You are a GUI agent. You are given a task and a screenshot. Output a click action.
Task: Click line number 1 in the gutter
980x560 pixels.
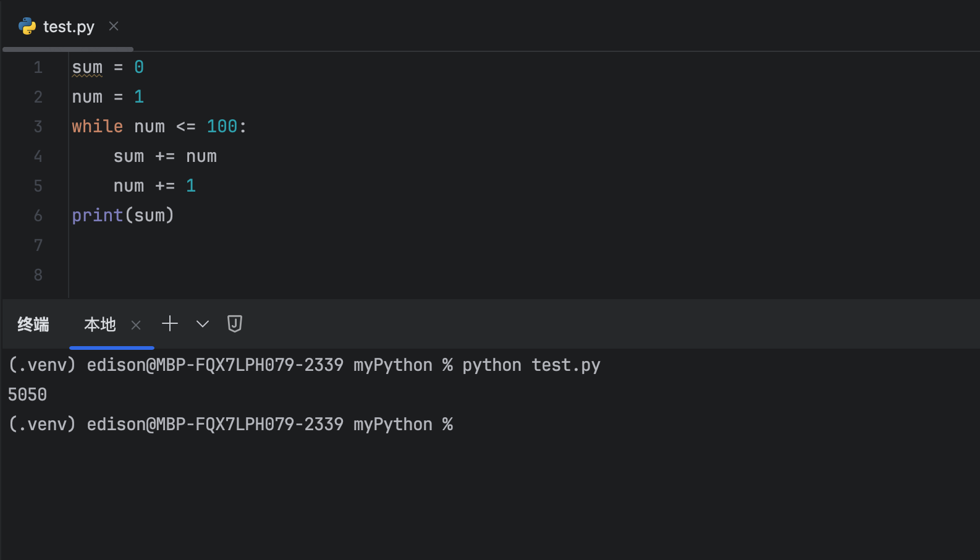point(38,67)
